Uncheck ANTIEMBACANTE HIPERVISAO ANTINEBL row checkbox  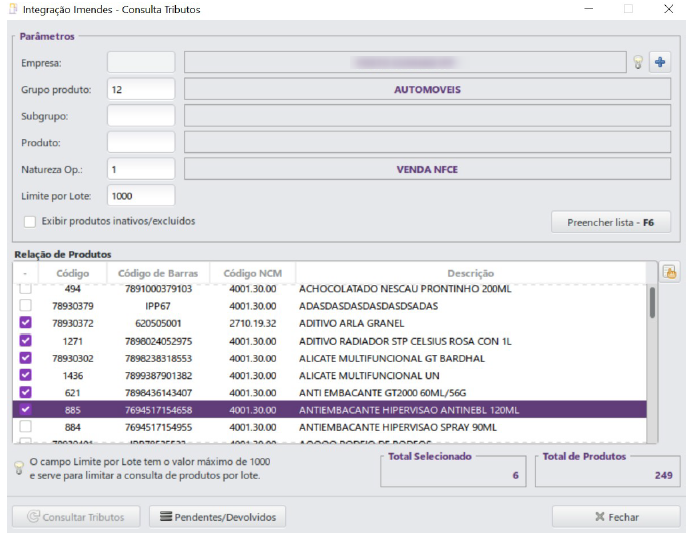(25, 409)
